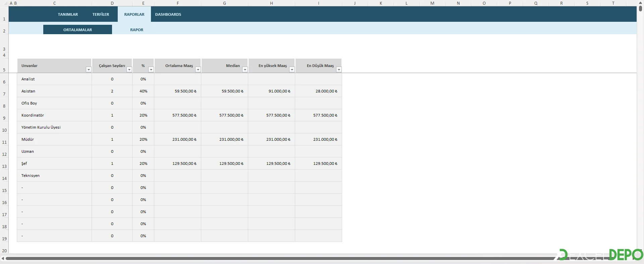Open the Unvanlar column filter dropdown
644x264 pixels.
[89, 70]
